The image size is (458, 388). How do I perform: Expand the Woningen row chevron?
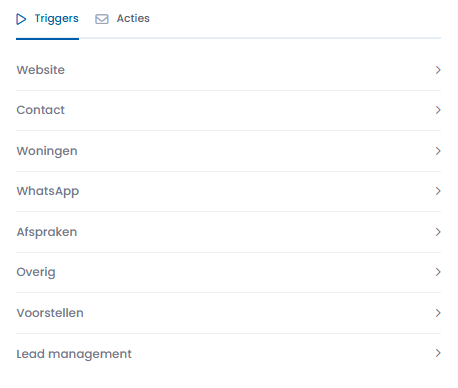click(438, 151)
